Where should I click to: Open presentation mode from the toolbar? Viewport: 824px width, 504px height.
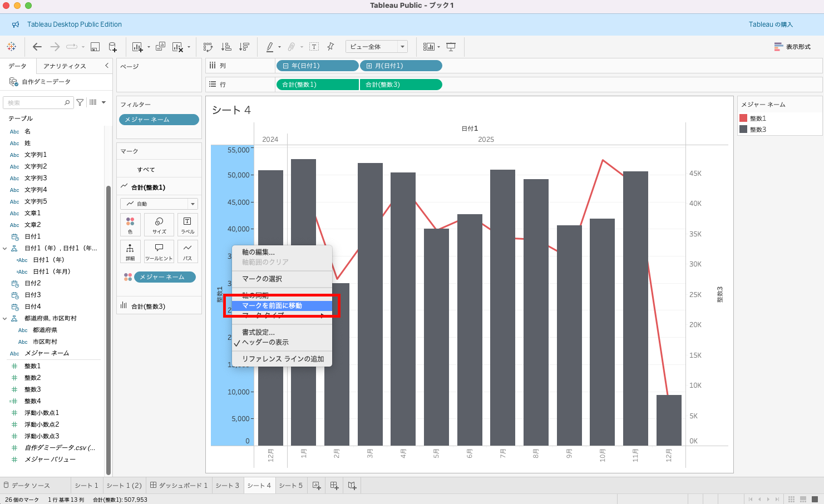coord(451,47)
